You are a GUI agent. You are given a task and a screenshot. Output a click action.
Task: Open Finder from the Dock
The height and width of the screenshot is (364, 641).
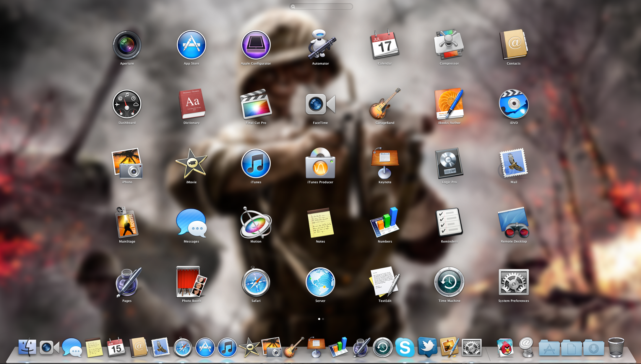pos(27,347)
